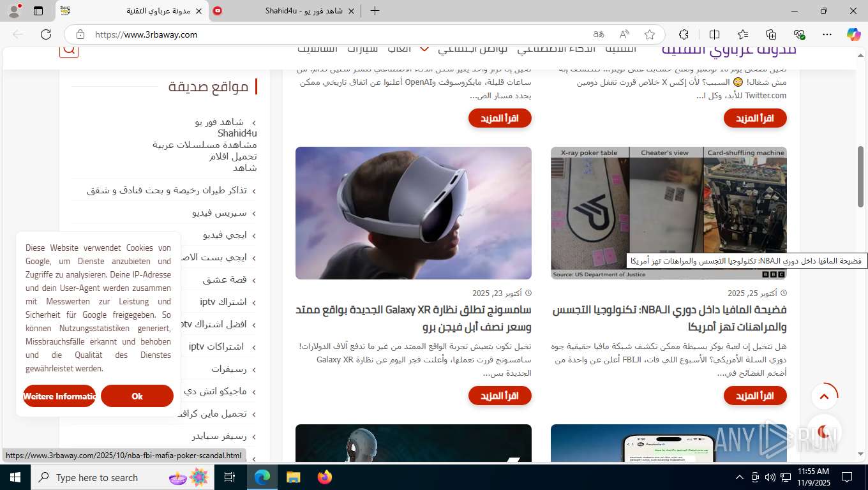This screenshot has height=490, width=868.
Task: Open the collections icon
Action: pyautogui.click(x=771, y=34)
